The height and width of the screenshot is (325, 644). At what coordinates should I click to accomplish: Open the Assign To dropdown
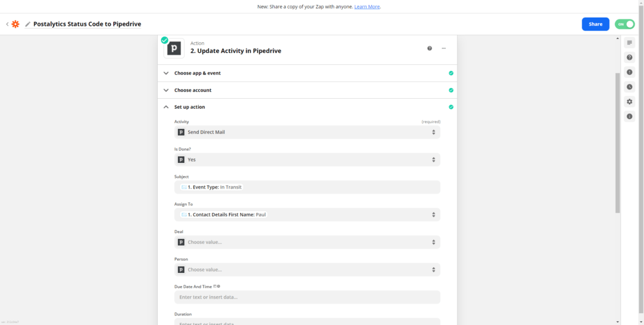coord(307,214)
